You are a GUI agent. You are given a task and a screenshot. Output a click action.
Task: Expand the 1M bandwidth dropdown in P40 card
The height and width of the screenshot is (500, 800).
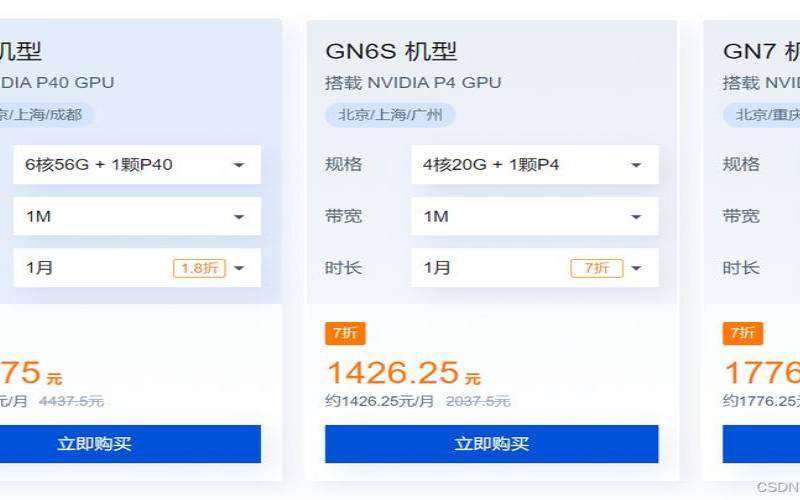(136, 216)
